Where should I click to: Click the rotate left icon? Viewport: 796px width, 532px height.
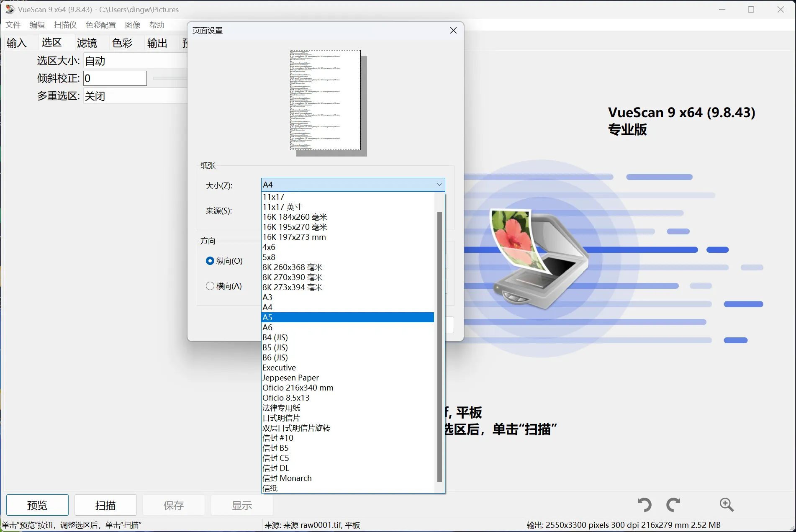point(645,505)
